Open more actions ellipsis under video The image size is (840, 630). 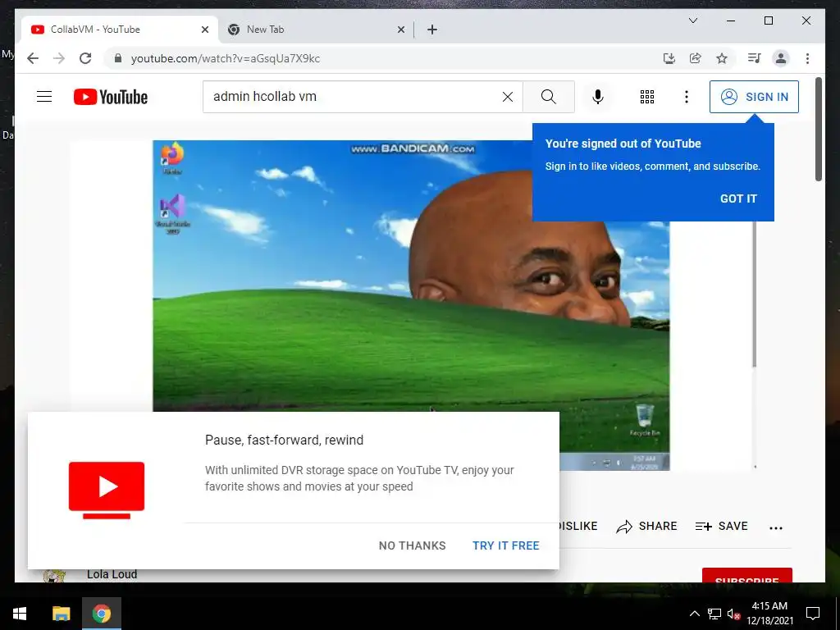(776, 527)
